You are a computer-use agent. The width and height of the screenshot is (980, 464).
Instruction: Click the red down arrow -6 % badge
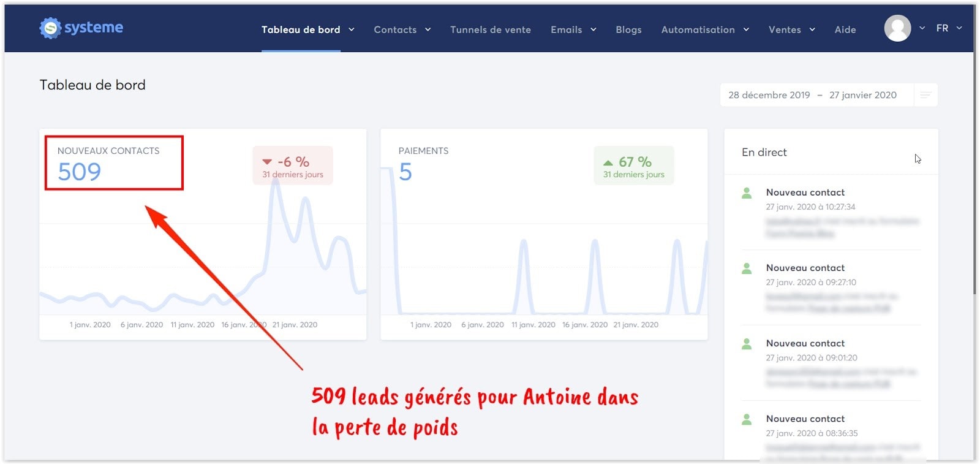[x=293, y=165]
